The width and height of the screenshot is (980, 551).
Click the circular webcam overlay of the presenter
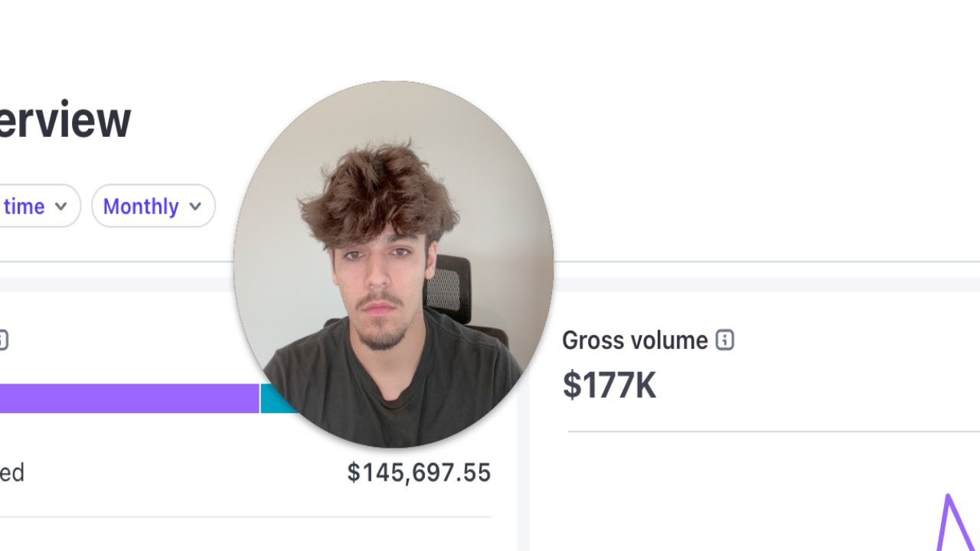pos(394,264)
